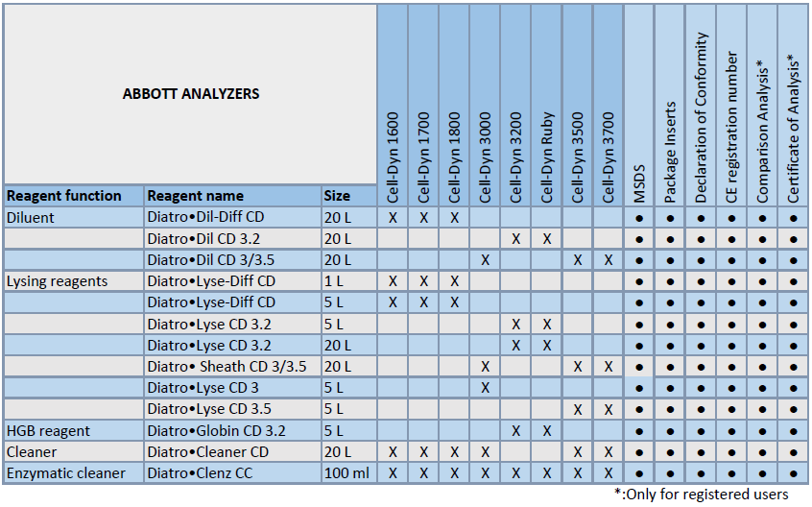
Task: Click Diatro•Lyse CD 3.2 in the 20 L row
Action: click(209, 346)
